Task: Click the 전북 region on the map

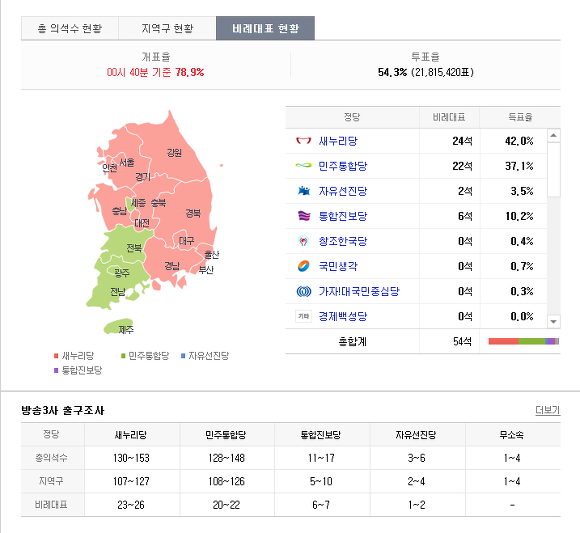Action: 134,248
